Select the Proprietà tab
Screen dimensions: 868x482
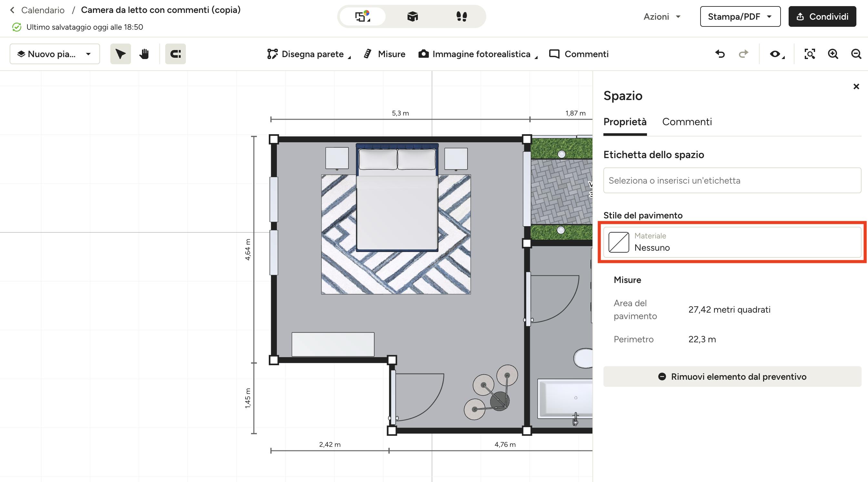(625, 122)
